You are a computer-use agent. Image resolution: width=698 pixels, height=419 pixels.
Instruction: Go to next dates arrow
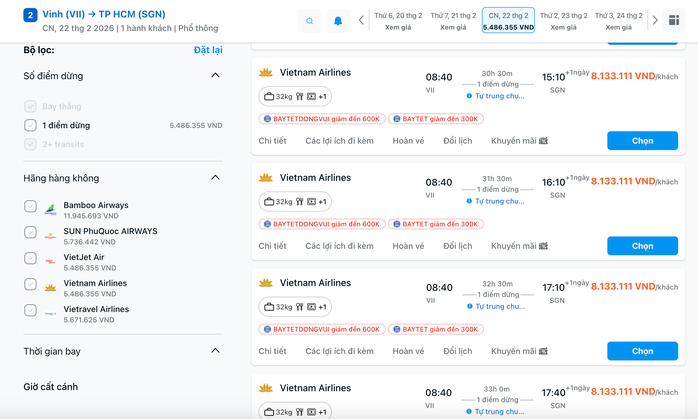[655, 21]
